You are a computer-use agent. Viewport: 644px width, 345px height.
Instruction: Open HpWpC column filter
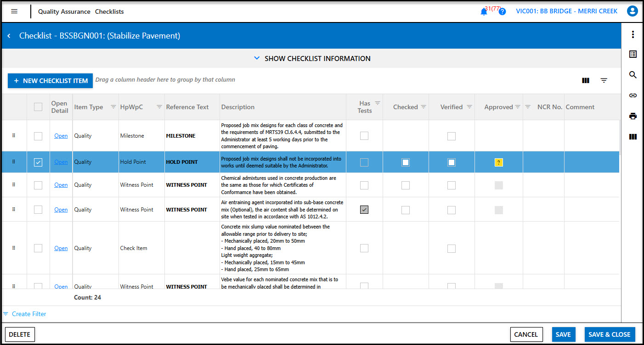[159, 107]
